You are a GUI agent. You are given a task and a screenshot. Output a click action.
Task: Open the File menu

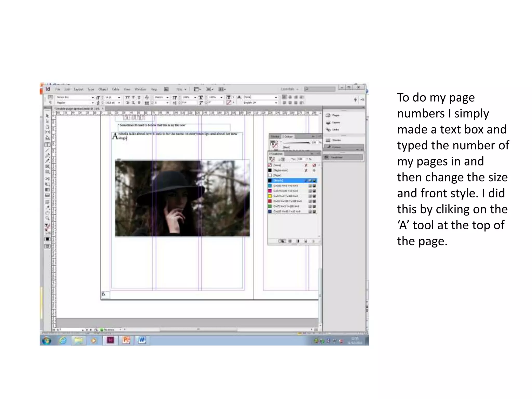point(58,89)
